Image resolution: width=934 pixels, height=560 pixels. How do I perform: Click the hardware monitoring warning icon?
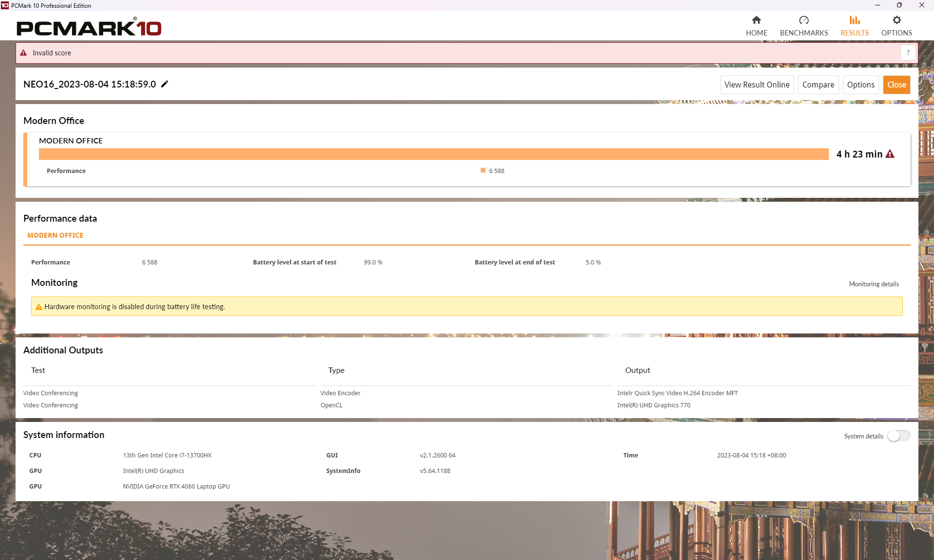(39, 307)
